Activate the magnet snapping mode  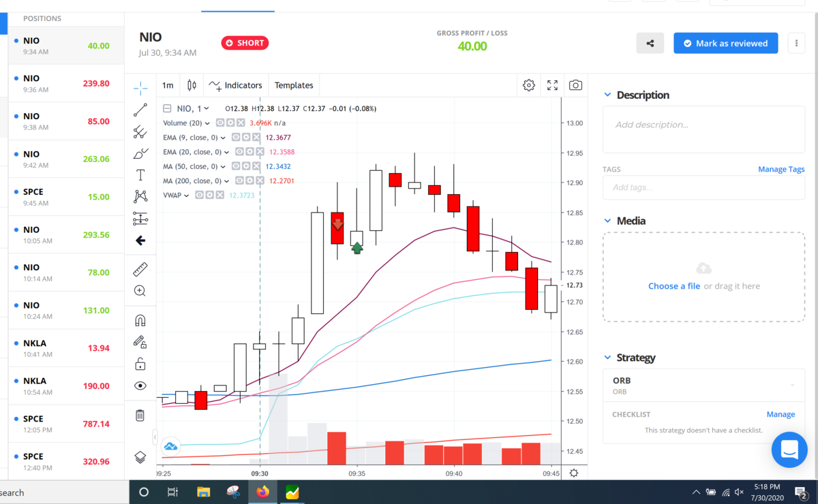[140, 320]
